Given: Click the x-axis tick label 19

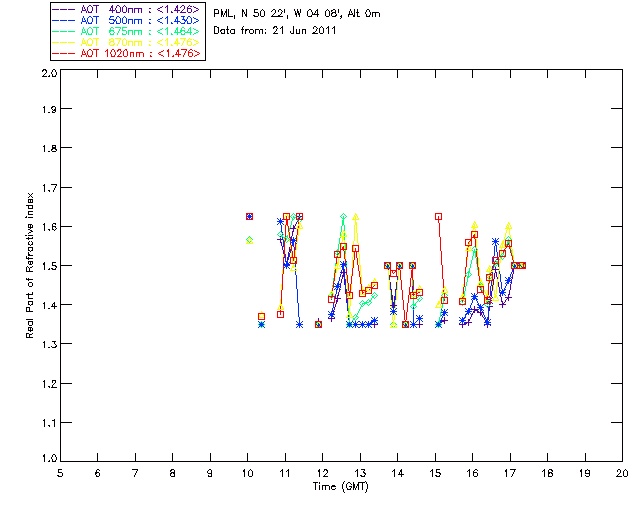Looking at the screenshot, I should [585, 473].
